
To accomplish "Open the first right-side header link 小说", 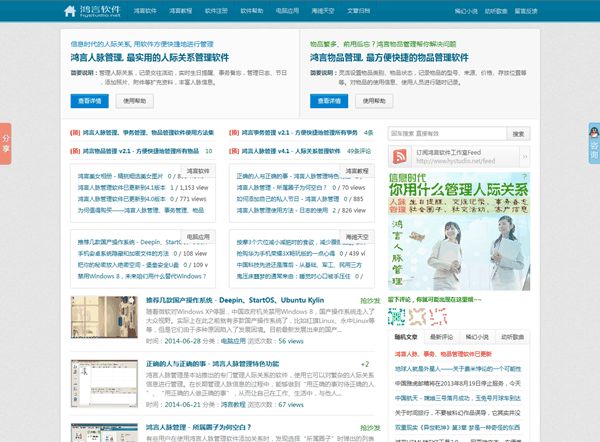I will point(466,11).
